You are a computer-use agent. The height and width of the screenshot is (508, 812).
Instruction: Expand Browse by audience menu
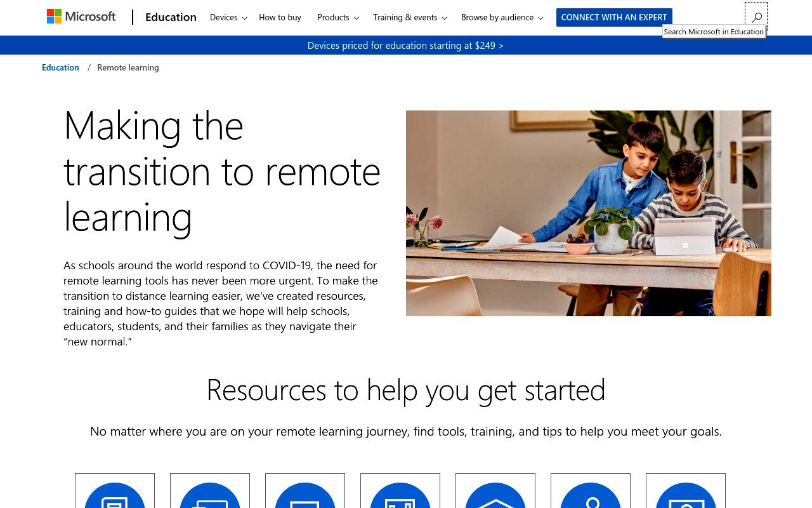pyautogui.click(x=502, y=17)
